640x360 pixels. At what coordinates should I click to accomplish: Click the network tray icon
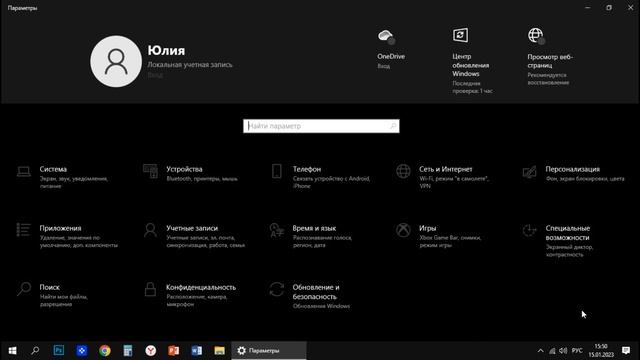point(552,351)
